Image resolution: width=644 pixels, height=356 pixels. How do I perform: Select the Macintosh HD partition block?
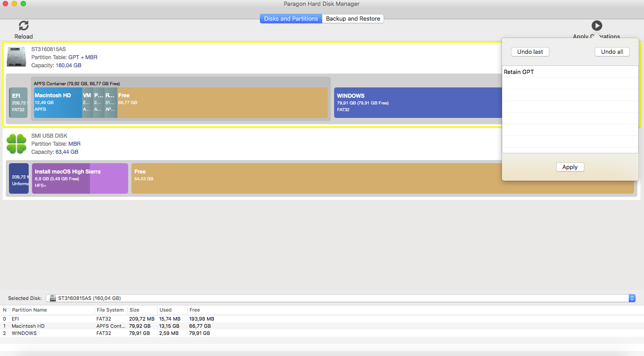pos(57,103)
